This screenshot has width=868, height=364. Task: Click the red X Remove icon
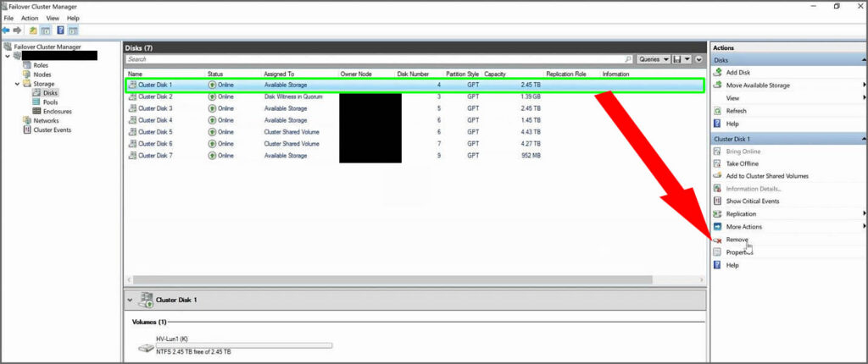point(717,240)
